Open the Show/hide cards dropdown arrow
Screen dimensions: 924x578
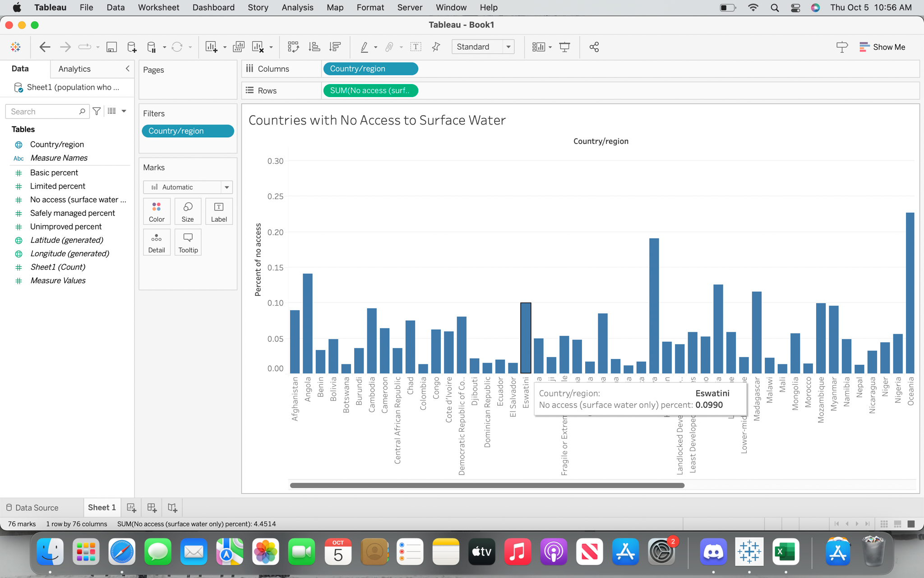tap(550, 47)
